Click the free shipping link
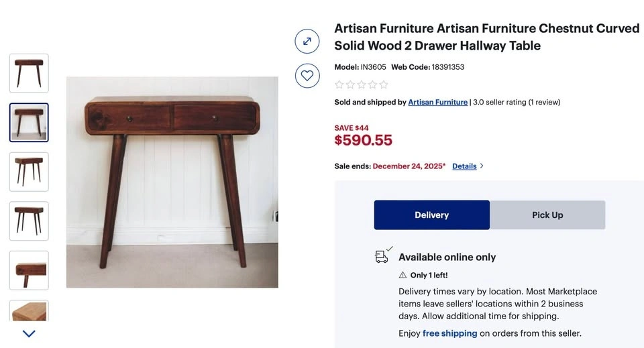This screenshot has width=644, height=348. [x=449, y=333]
